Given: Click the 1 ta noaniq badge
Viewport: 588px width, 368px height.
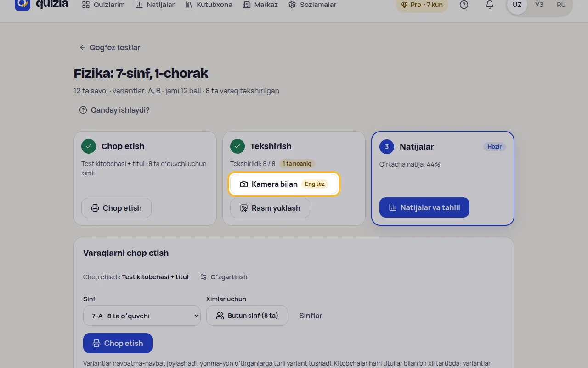Looking at the screenshot, I should pyautogui.click(x=297, y=164).
